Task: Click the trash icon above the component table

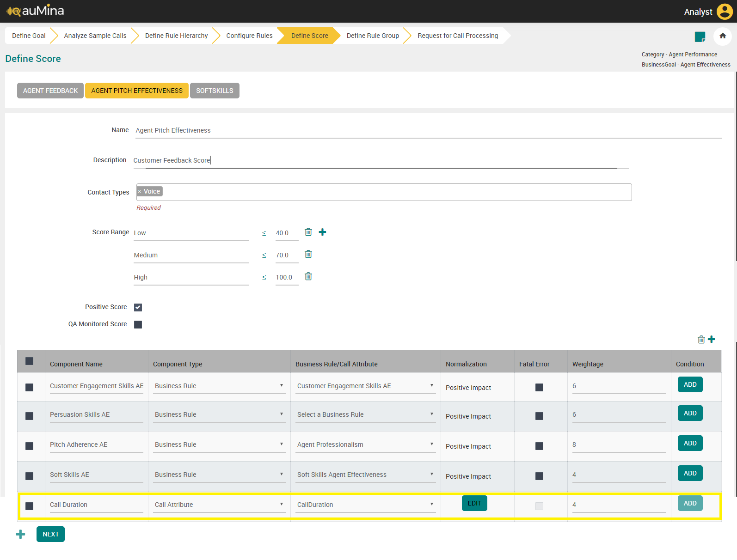Action: (x=701, y=340)
